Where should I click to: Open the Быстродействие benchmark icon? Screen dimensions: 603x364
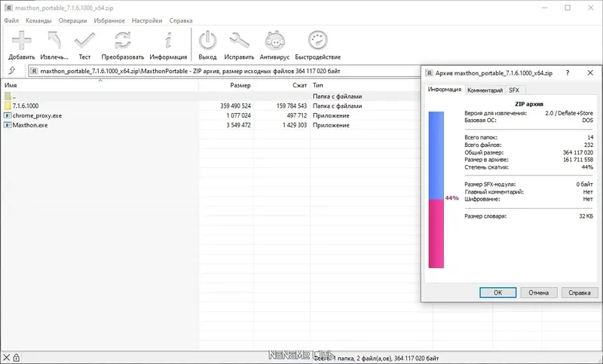317,41
